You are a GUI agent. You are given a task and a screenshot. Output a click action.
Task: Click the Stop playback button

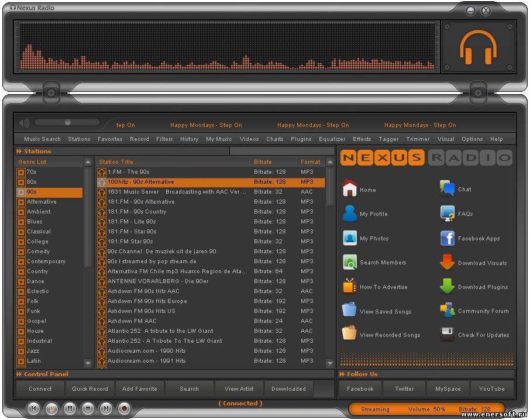tap(88, 409)
